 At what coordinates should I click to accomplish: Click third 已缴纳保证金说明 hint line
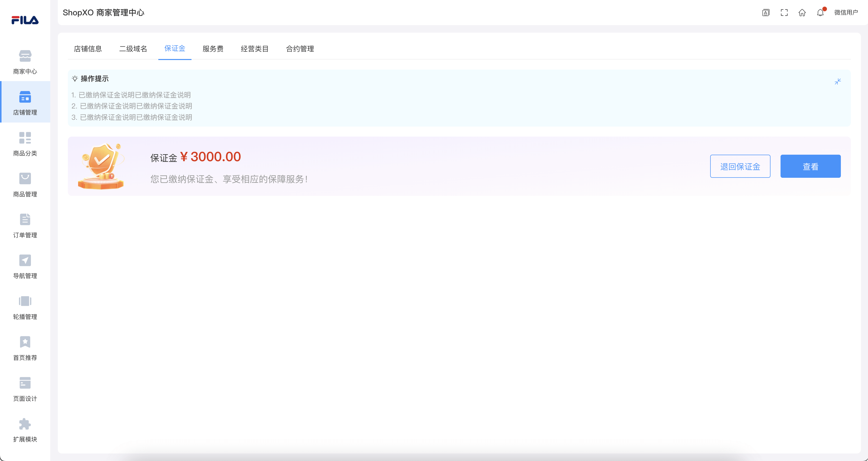tap(132, 117)
